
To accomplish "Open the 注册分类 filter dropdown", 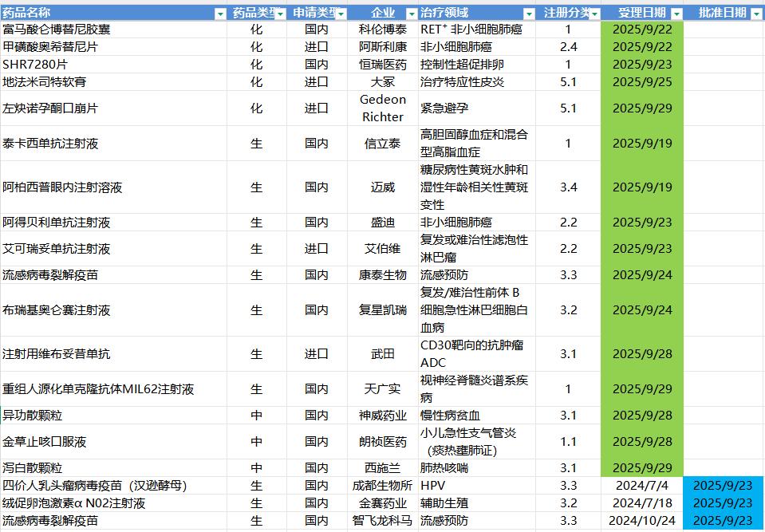I will [597, 14].
